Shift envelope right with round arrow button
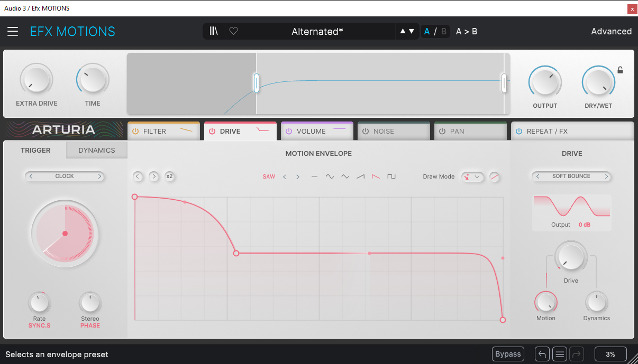 pos(153,176)
